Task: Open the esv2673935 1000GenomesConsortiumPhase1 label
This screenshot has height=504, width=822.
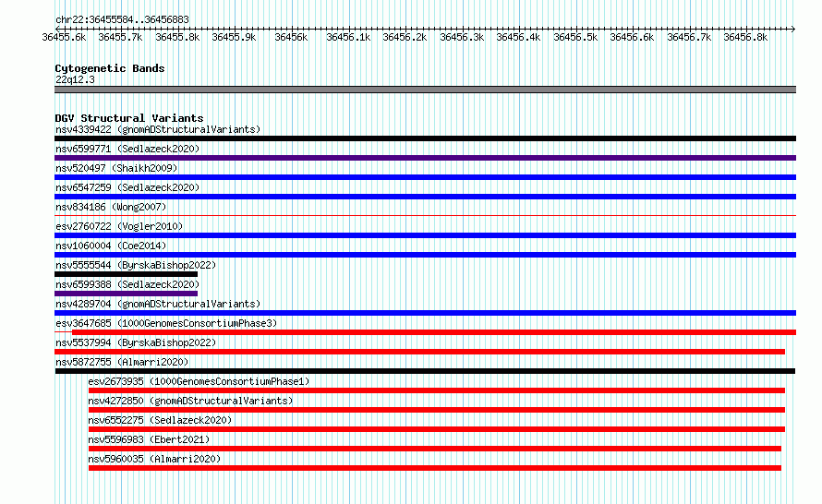Action: coord(199,381)
